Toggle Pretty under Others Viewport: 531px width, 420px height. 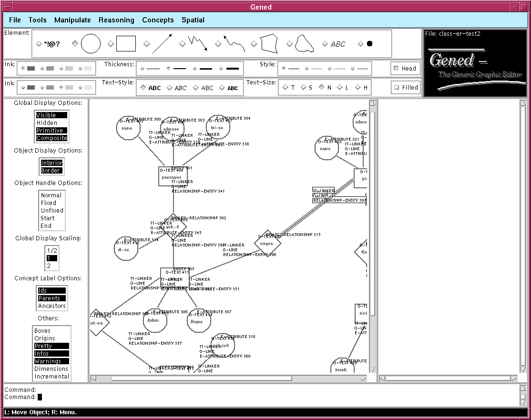(51, 346)
